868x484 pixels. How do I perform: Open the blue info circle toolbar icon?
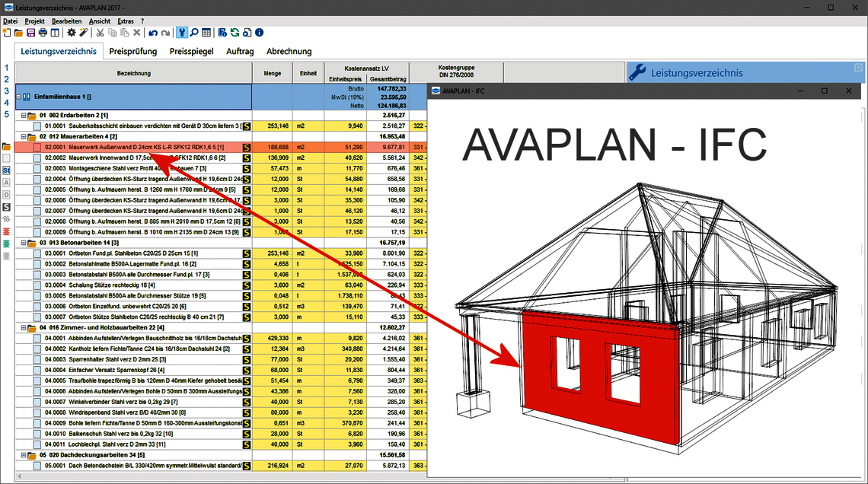[x=259, y=33]
